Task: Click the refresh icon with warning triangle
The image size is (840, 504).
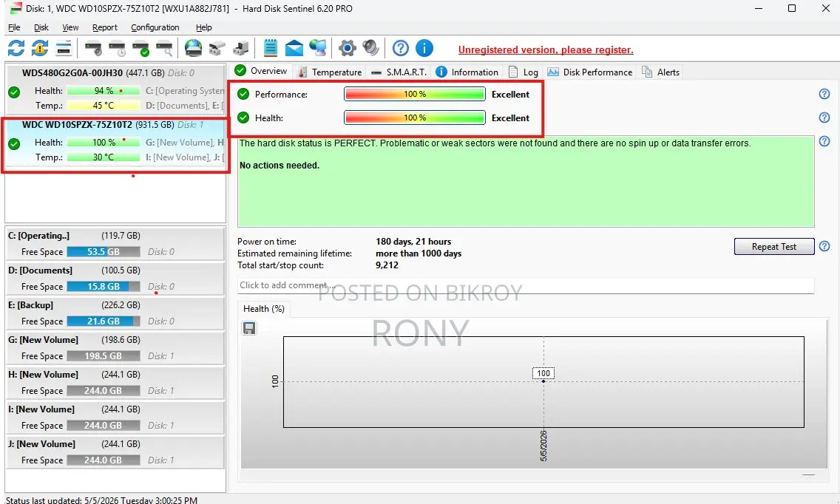Action: tap(40, 48)
